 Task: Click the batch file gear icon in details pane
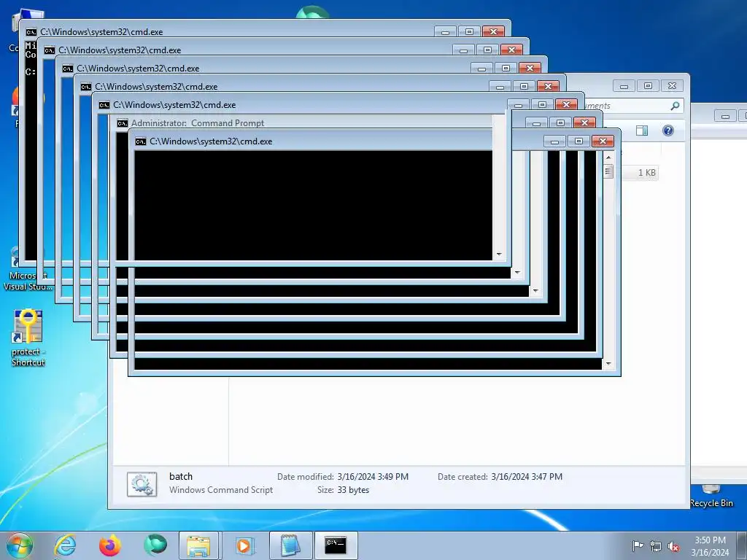tap(142, 484)
